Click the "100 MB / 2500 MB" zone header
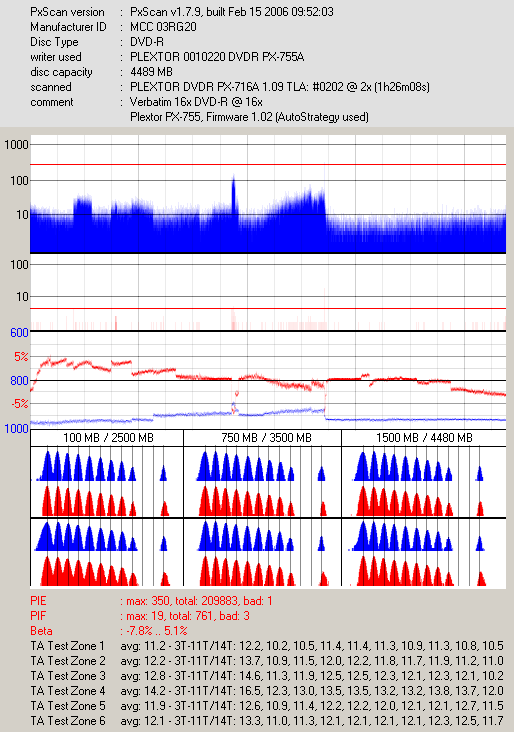 coord(108,438)
